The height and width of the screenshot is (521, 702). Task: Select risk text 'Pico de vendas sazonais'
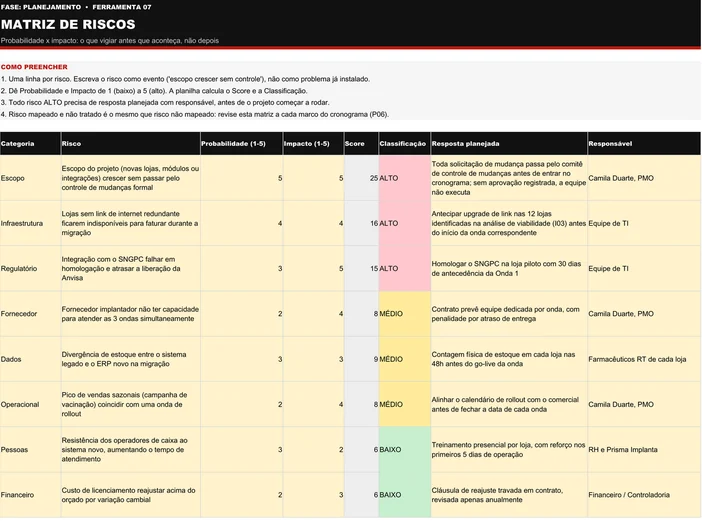[x=124, y=404]
